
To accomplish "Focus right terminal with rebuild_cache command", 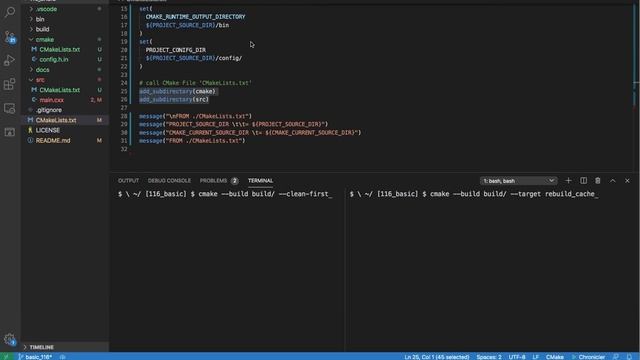I will coord(491,269).
